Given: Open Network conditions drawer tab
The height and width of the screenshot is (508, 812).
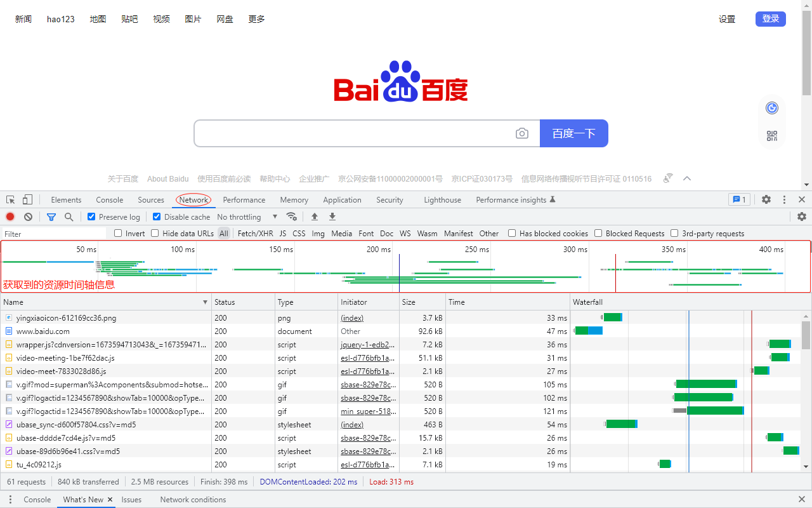Looking at the screenshot, I should tap(193, 500).
